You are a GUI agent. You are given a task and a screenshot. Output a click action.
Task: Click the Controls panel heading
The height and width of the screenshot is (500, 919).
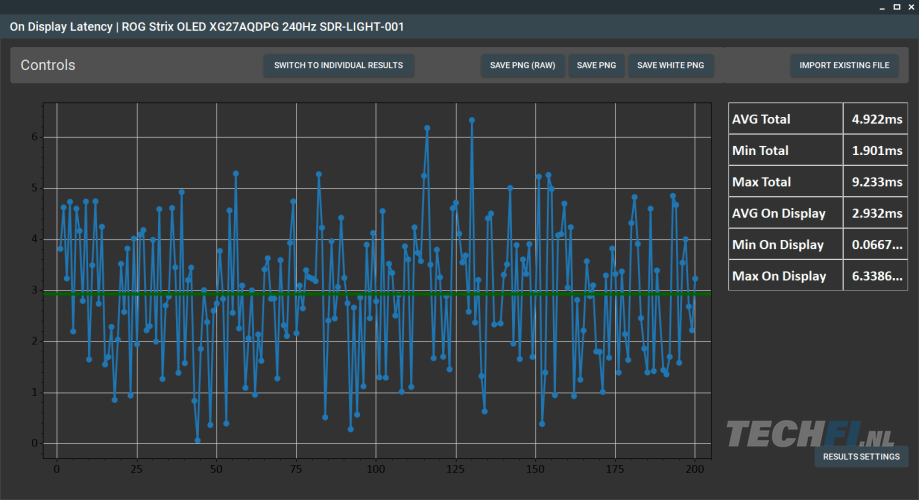(48, 65)
